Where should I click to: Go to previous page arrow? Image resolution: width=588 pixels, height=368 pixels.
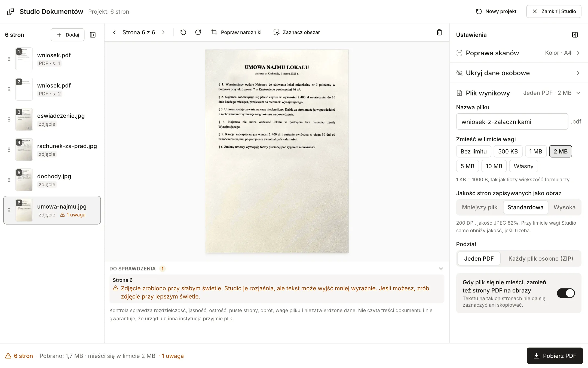point(115,32)
